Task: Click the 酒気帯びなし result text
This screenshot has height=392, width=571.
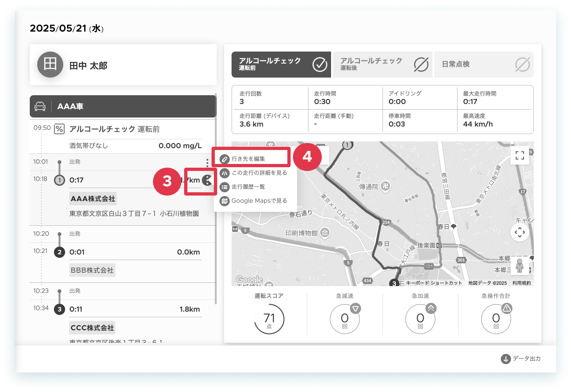Action: click(89, 146)
